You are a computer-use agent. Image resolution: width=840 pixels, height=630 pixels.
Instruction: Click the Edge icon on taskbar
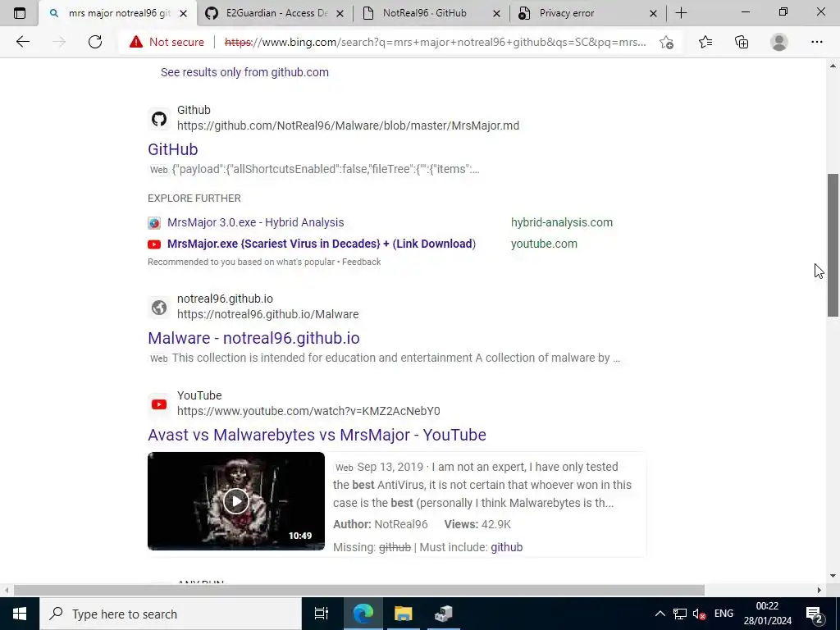click(x=363, y=614)
